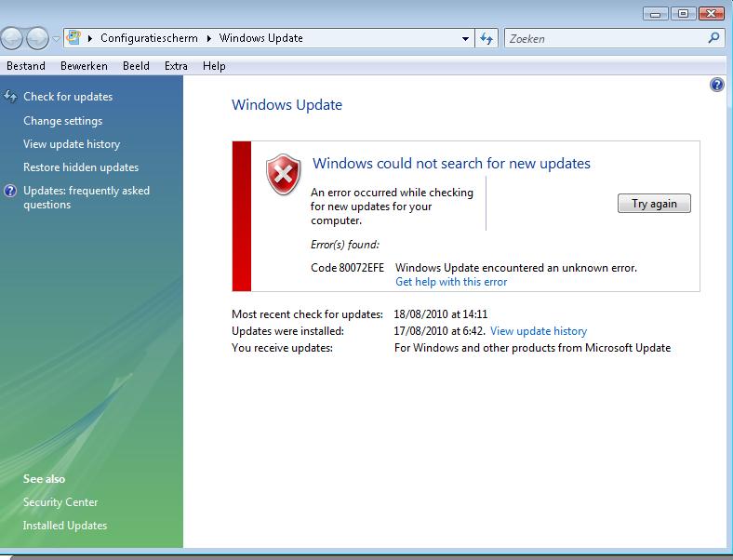This screenshot has height=560, width=733.
Task: Open the address bar history dropdown
Action: [x=465, y=39]
